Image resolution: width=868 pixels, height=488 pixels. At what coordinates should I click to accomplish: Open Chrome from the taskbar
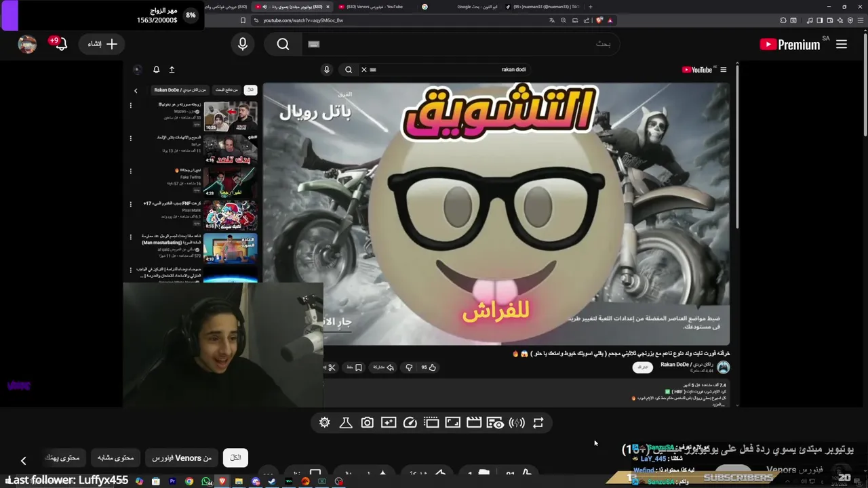pyautogui.click(x=189, y=482)
